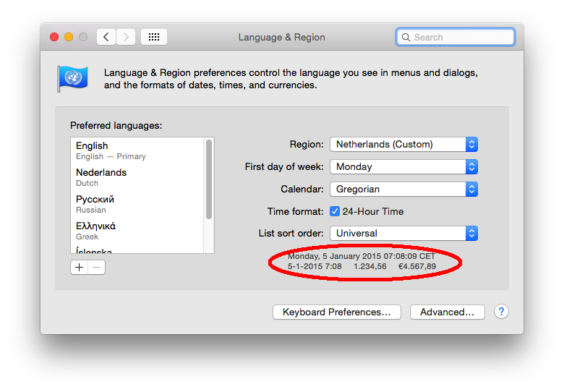Click the forward navigation arrow

(126, 37)
